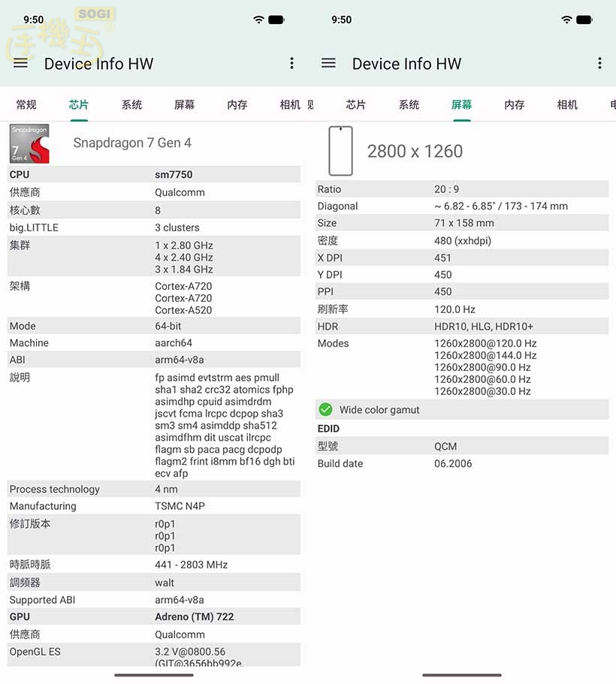Tap the walt governor value
Screen dimensions: 616x684
(x=165, y=583)
